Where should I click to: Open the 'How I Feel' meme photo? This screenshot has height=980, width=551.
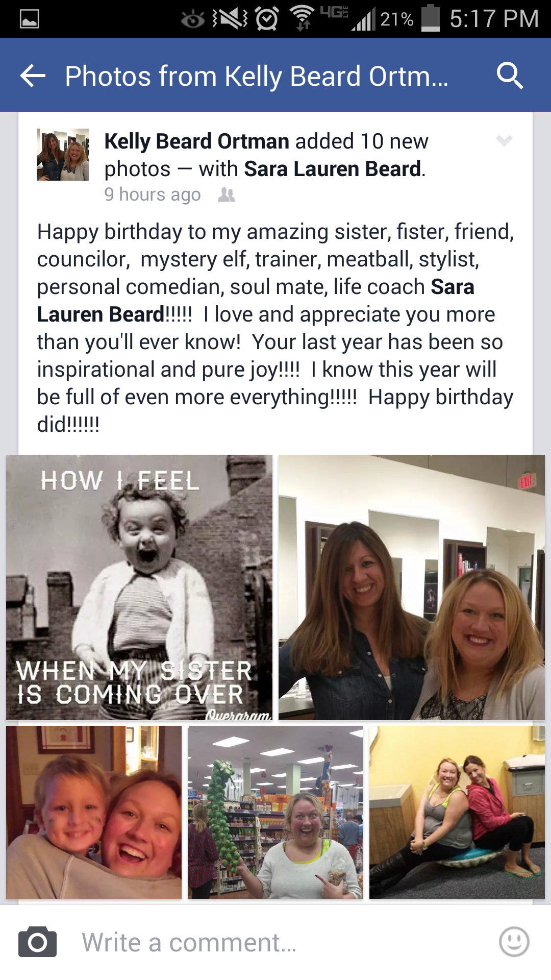[139, 587]
